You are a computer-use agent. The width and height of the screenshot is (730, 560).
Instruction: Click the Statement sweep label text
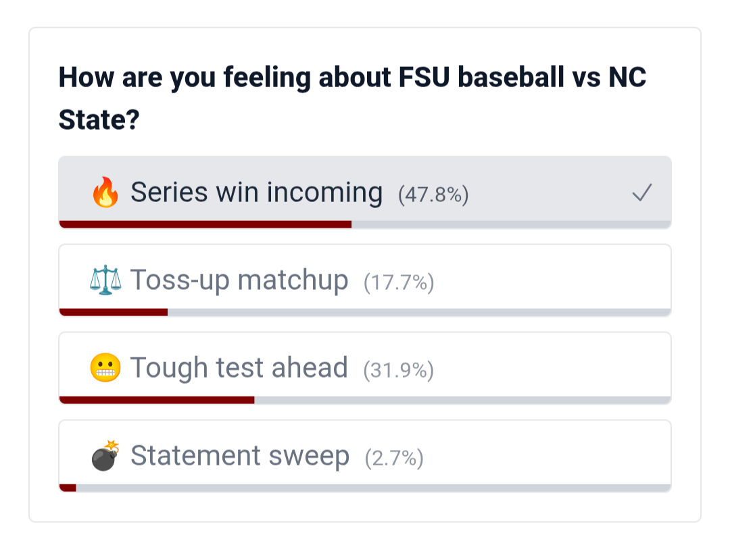click(240, 456)
